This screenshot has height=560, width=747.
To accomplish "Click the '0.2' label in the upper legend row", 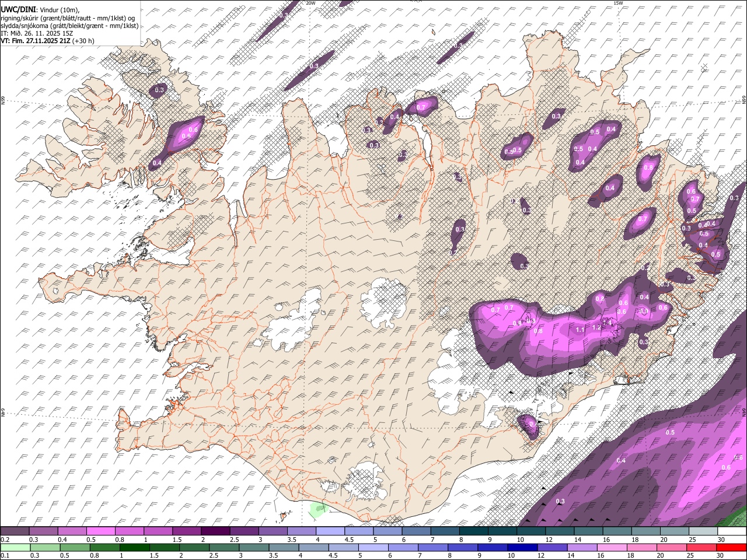I will pos(5,540).
